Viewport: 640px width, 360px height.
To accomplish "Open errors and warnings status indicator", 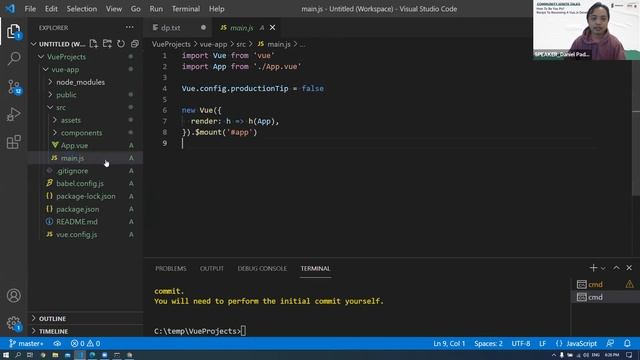I will [85, 344].
